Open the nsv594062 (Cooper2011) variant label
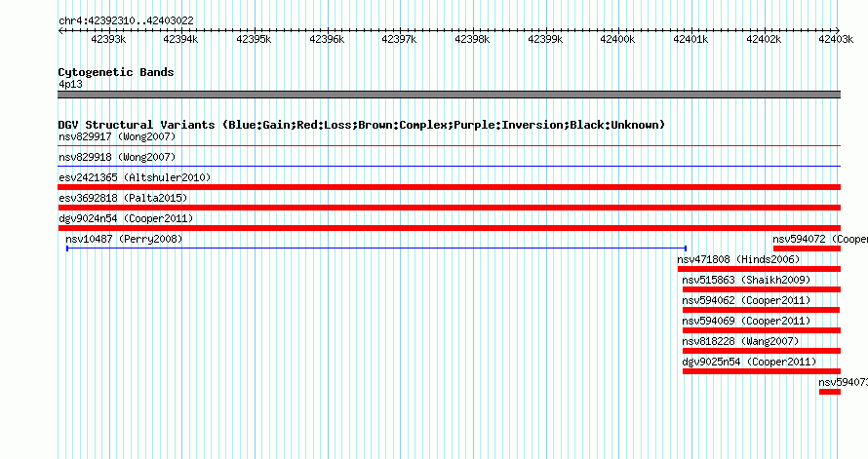 [x=746, y=300]
